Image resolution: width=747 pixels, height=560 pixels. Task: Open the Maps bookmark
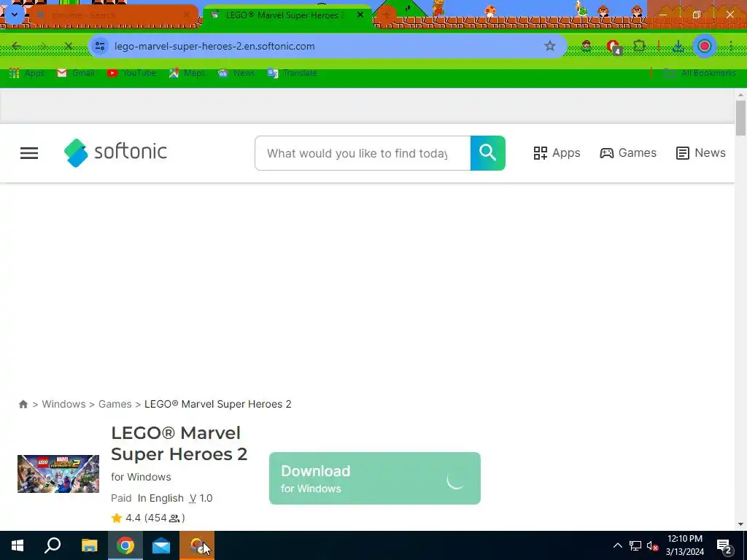pyautogui.click(x=187, y=73)
